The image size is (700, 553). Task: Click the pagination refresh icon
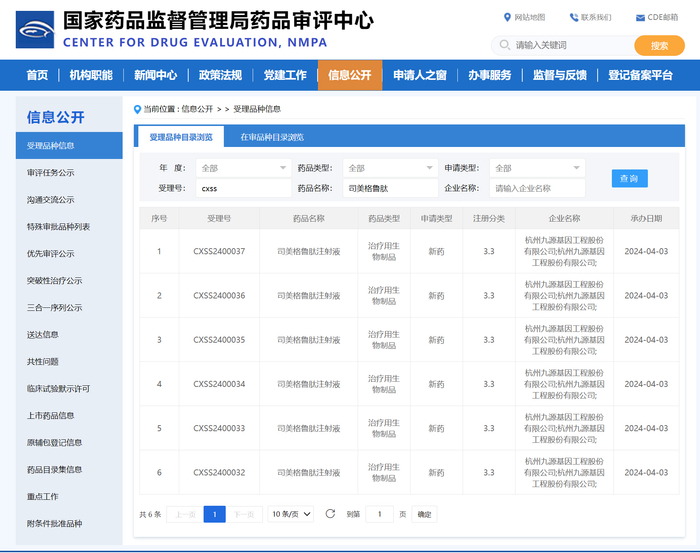click(331, 514)
